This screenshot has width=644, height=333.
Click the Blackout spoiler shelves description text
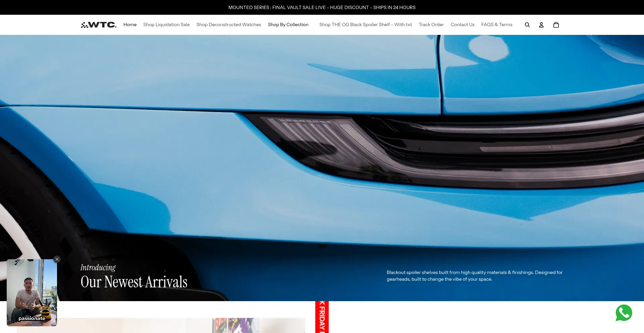(474, 276)
